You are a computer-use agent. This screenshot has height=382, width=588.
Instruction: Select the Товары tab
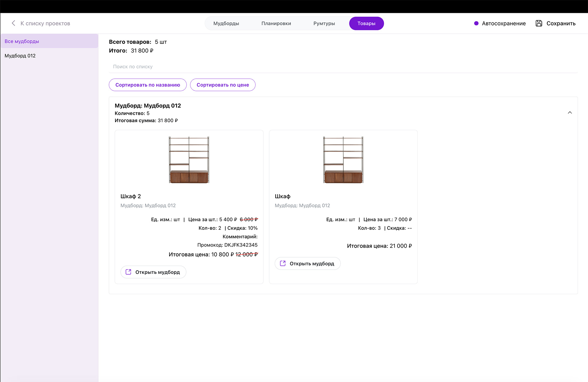coord(366,24)
